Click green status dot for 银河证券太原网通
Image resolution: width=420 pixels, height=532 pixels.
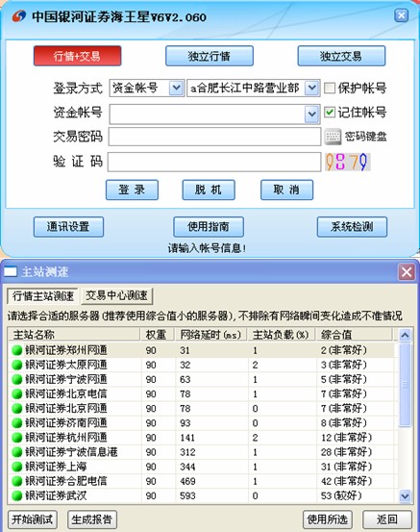coord(17,365)
